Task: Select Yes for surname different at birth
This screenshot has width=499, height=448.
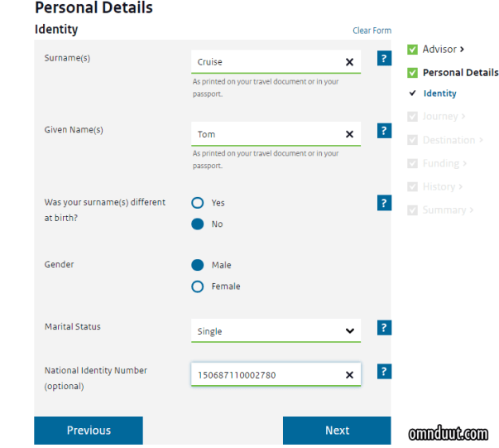Action: 198,203
